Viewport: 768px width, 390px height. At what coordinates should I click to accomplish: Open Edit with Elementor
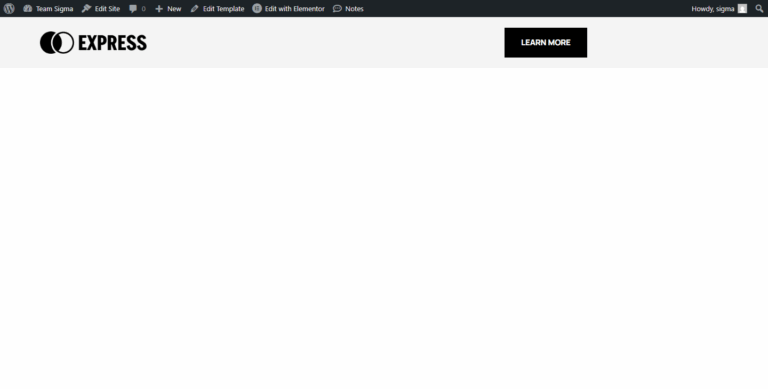click(288, 8)
